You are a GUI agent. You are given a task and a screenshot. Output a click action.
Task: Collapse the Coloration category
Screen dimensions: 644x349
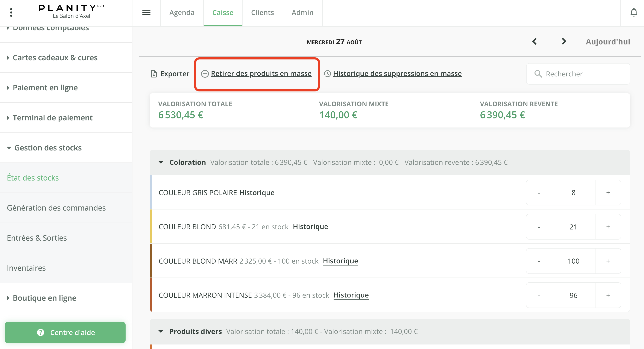click(161, 162)
